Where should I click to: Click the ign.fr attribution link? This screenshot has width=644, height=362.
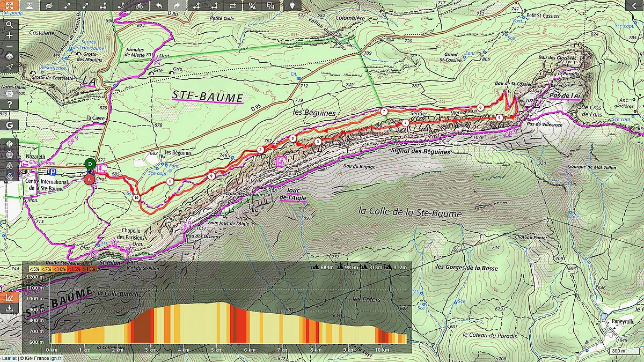(x=56, y=358)
